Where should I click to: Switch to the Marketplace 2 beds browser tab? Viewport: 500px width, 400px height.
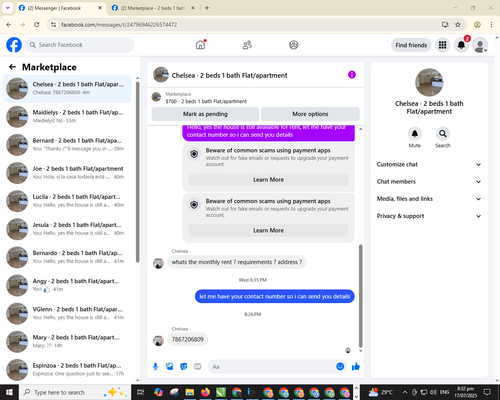point(153,8)
